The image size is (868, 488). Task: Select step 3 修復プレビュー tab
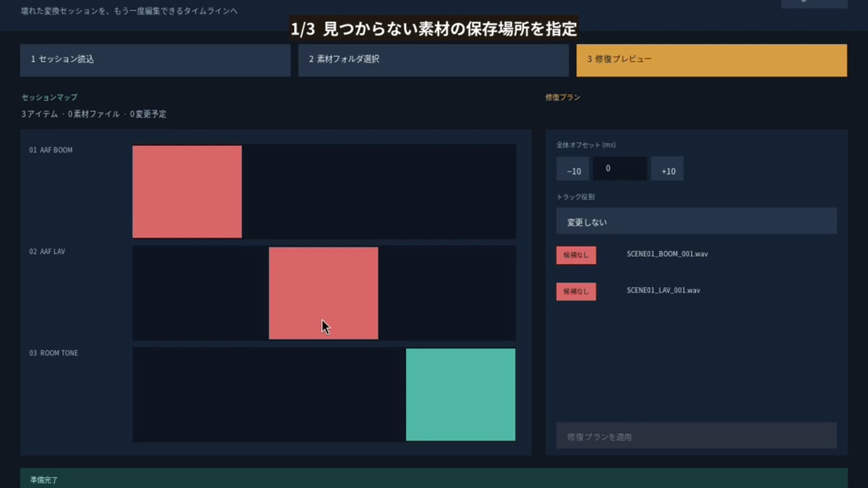(x=711, y=60)
